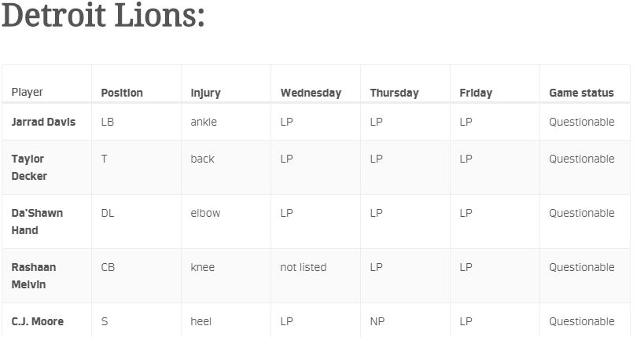Select the Thursday column header

point(394,93)
